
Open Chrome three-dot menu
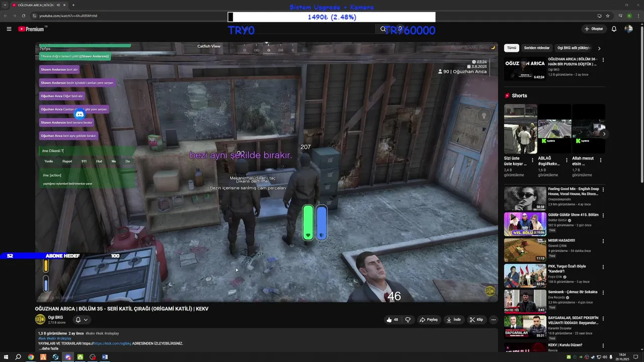pos(638,16)
